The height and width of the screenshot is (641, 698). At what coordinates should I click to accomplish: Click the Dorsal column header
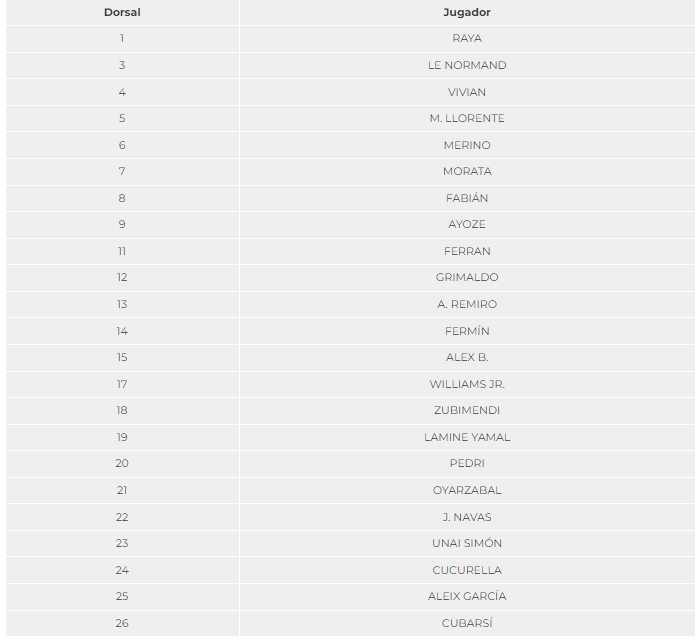click(x=122, y=12)
